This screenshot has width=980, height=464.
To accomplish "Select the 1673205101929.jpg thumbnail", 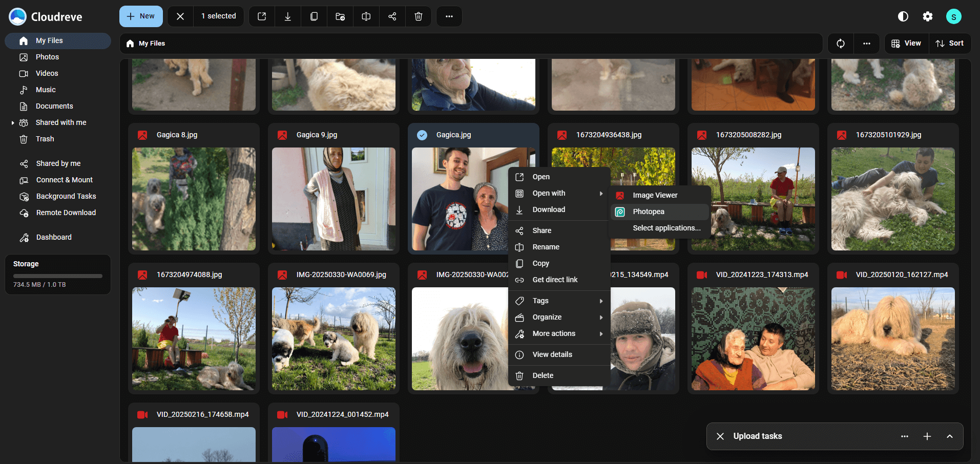I will coord(893,199).
